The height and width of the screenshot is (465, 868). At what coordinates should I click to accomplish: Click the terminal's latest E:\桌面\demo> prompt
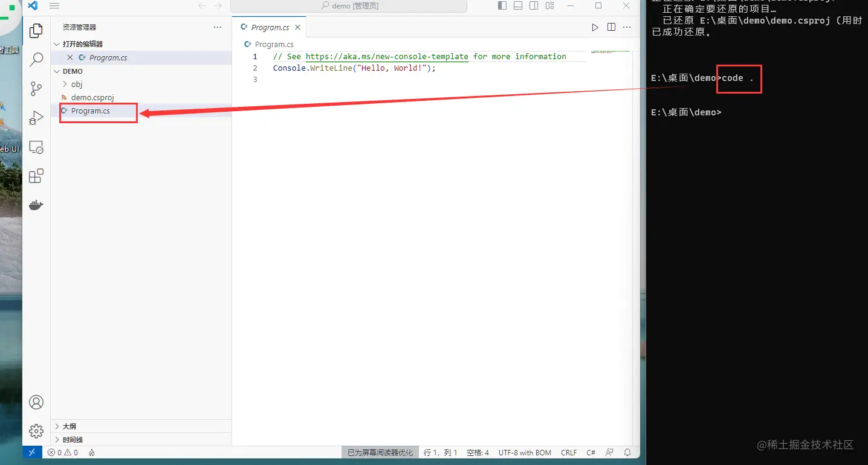(686, 112)
